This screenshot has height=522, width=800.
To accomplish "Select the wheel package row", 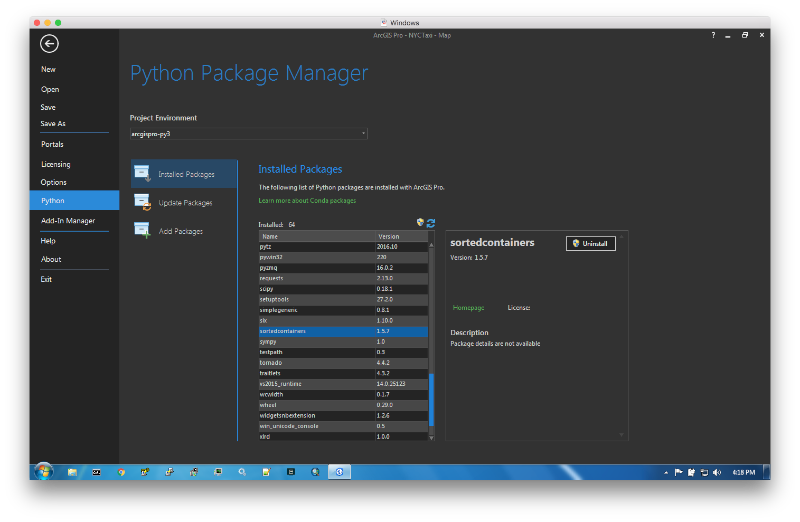I will pyautogui.click(x=343, y=405).
